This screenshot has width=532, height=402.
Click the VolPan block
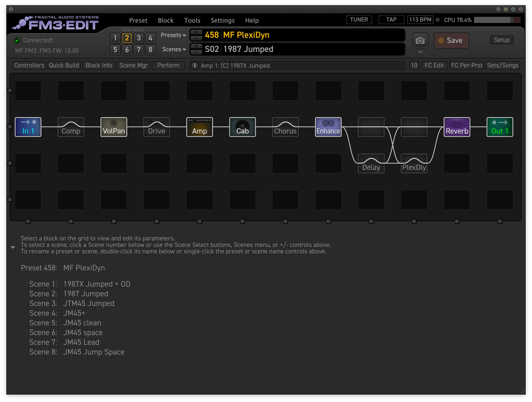114,127
